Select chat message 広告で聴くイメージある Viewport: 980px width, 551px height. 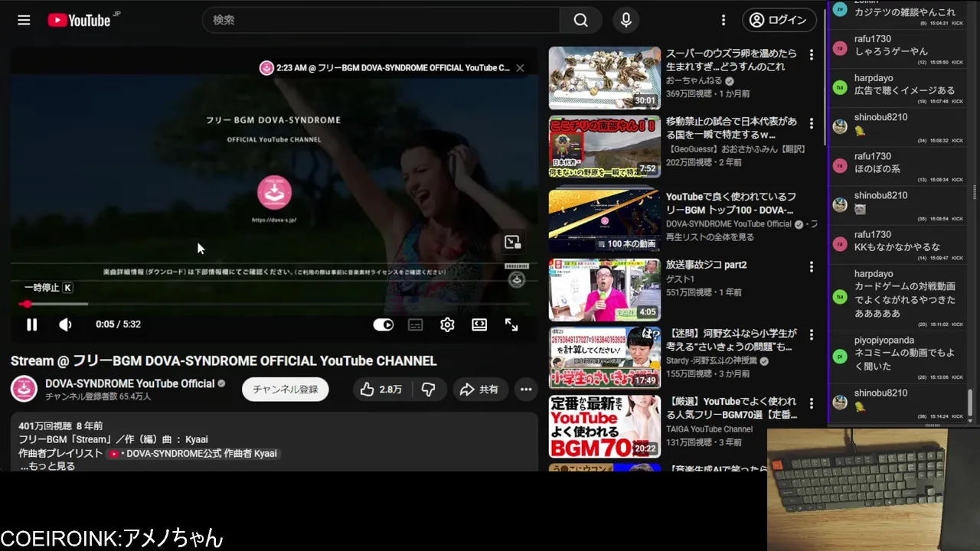[x=904, y=90]
